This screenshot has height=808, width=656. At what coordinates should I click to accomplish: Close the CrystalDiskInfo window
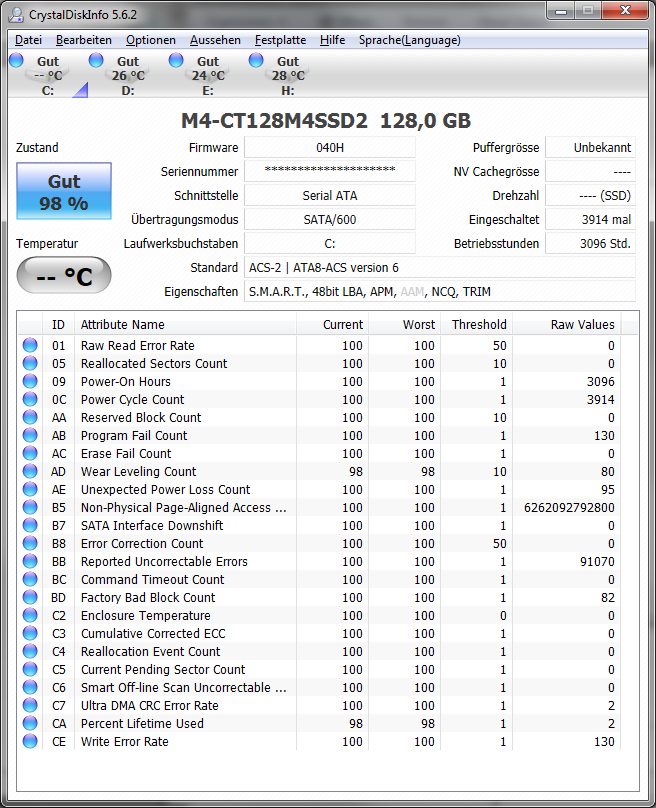coord(625,11)
